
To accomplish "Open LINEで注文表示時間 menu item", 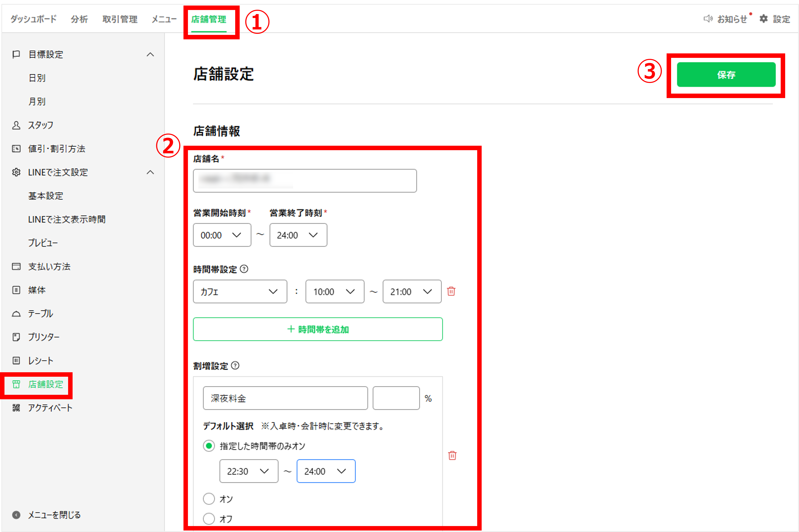I will coord(67,219).
